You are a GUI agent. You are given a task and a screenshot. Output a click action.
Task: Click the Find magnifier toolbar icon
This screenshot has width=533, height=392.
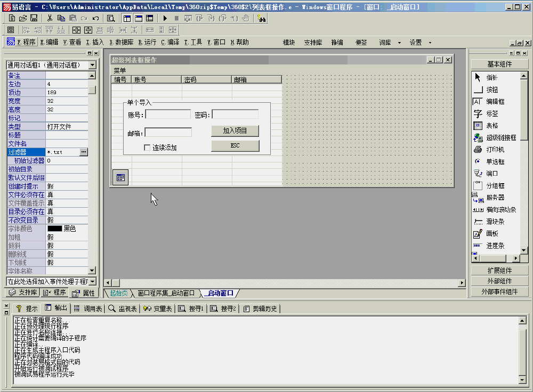click(x=111, y=18)
